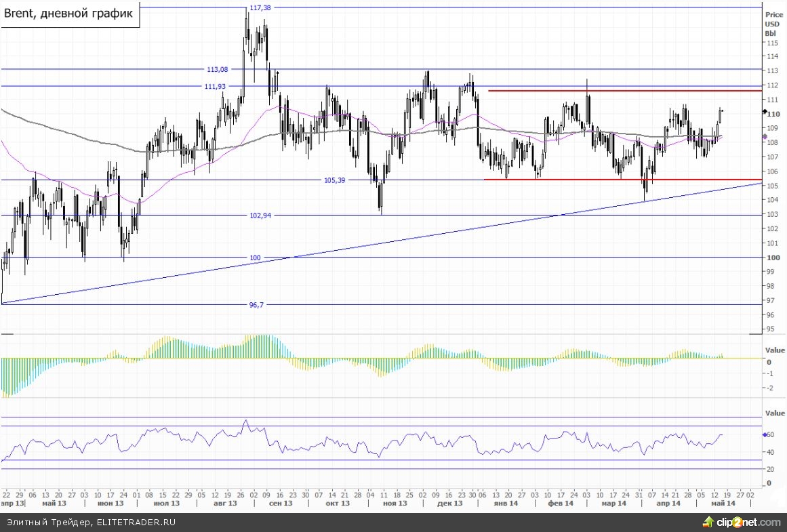Click the chart title Brent, дневной график

(69, 14)
